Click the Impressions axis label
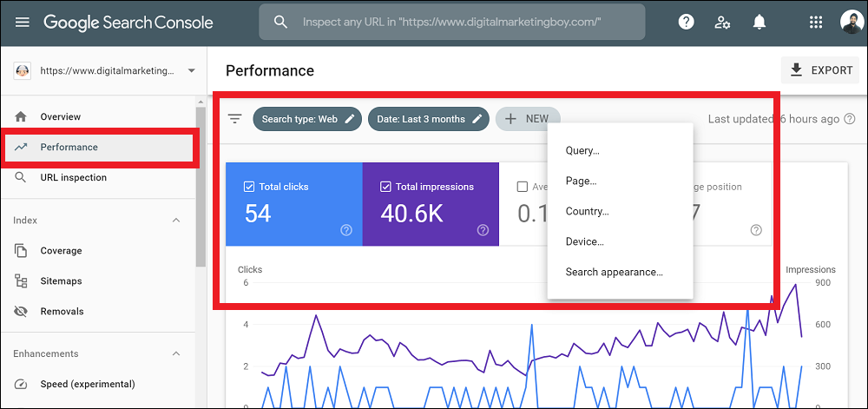The width and height of the screenshot is (868, 409). [x=811, y=269]
